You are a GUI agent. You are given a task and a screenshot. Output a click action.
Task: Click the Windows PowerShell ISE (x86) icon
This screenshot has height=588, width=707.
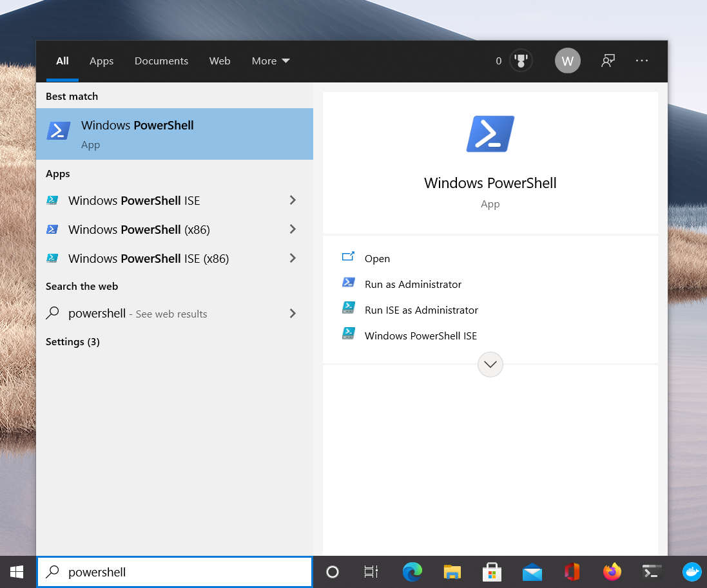click(52, 258)
